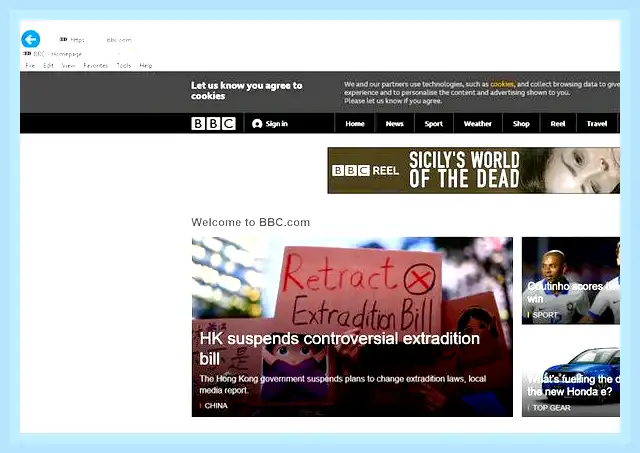
Task: Click the Sicily's World of the Dead banner
Action: coord(473,170)
